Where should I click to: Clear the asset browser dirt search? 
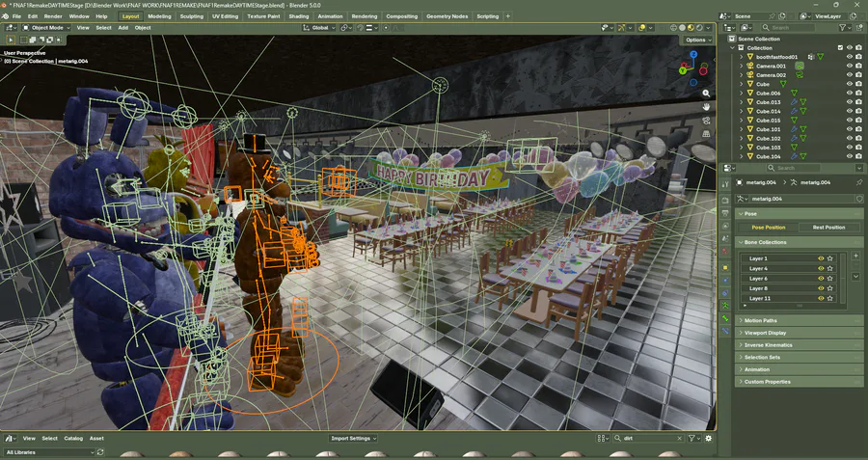(x=680, y=439)
